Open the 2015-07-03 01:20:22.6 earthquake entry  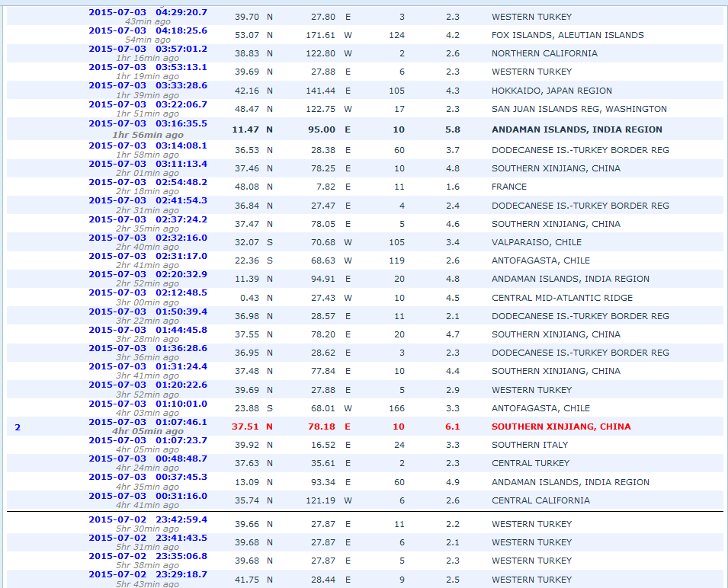[x=148, y=385]
